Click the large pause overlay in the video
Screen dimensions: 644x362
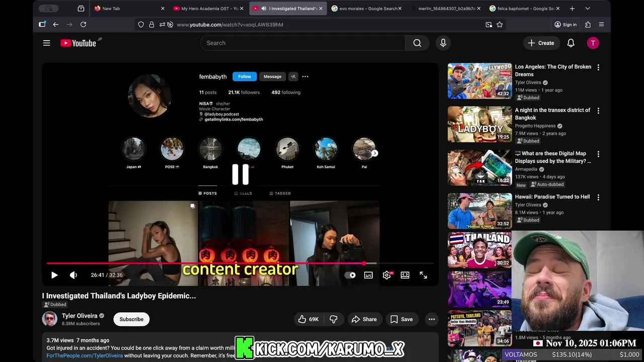(240, 174)
